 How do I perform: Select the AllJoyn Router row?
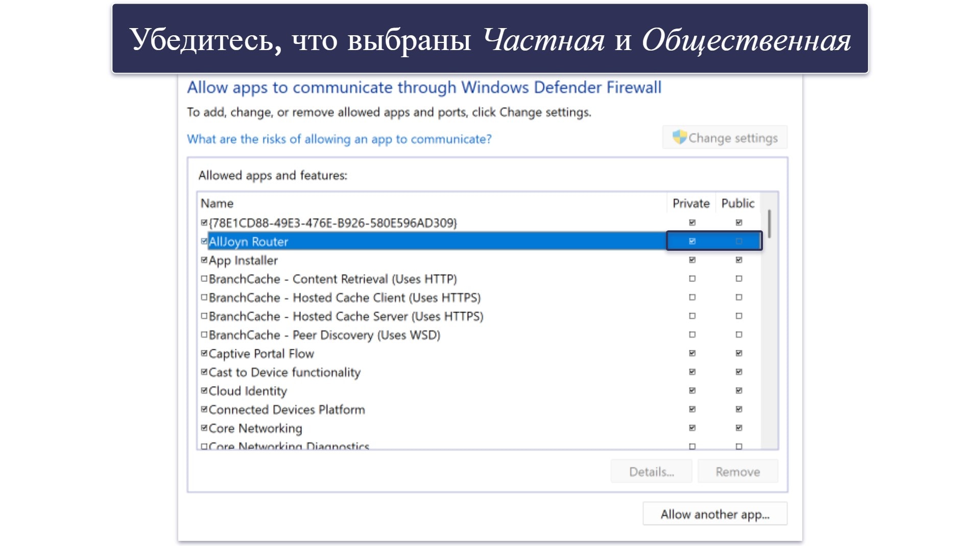(480, 241)
